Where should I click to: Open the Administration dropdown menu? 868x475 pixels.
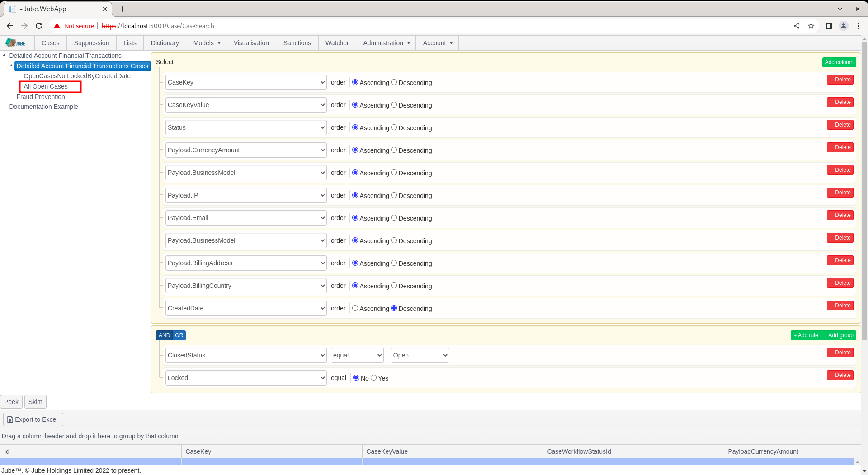(387, 43)
